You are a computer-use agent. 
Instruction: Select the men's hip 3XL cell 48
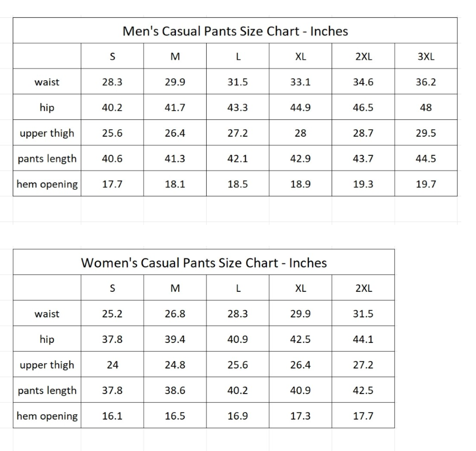pyautogui.click(x=426, y=108)
